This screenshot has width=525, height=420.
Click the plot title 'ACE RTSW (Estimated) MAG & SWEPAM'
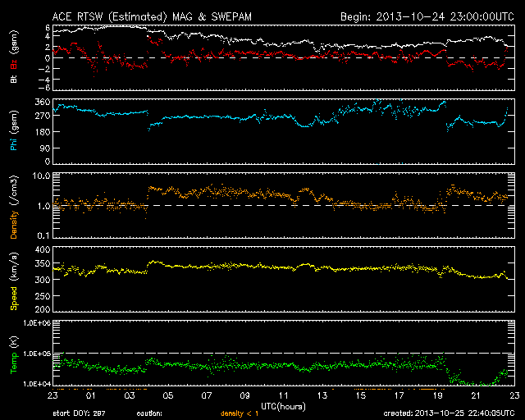(152, 16)
